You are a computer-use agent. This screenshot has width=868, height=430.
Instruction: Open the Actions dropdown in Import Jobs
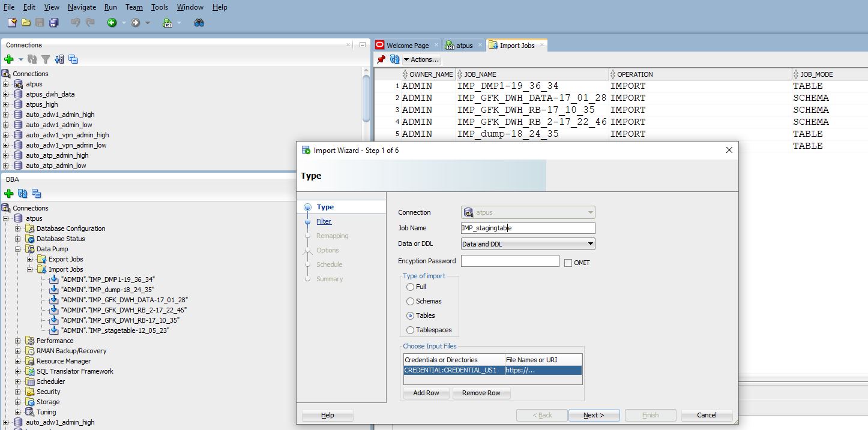pyautogui.click(x=421, y=59)
